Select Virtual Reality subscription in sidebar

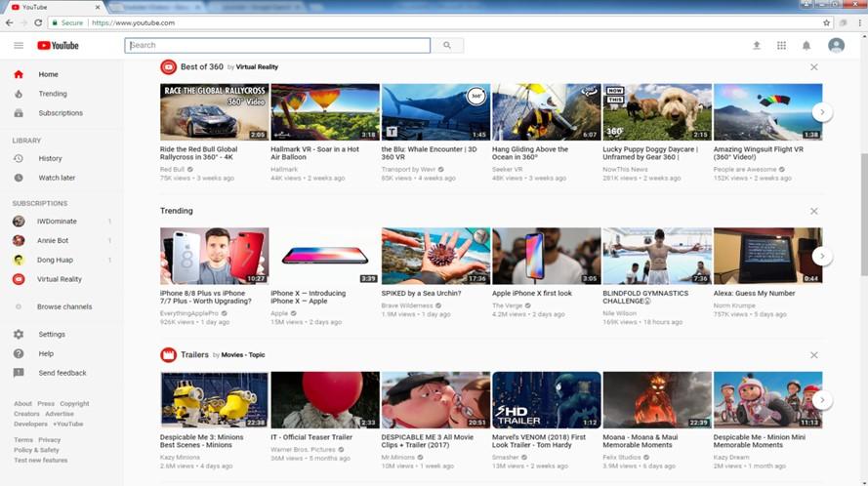pos(61,279)
